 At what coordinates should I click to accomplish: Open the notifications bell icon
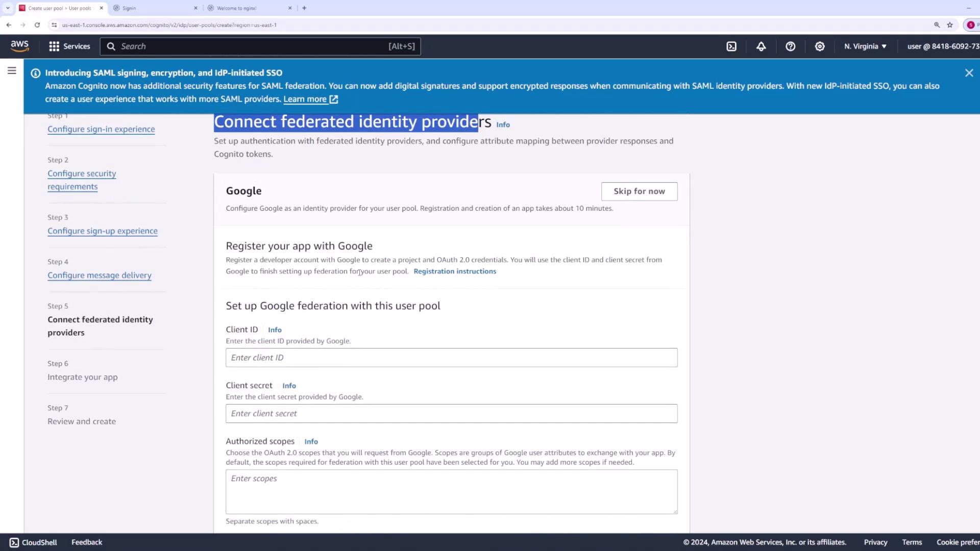pyautogui.click(x=761, y=46)
